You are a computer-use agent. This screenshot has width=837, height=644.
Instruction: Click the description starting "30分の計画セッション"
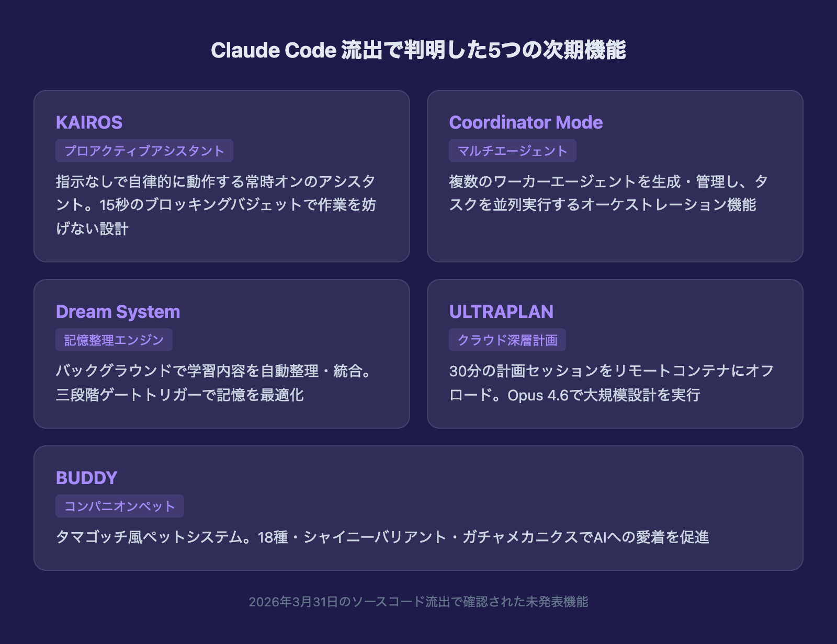coord(612,383)
